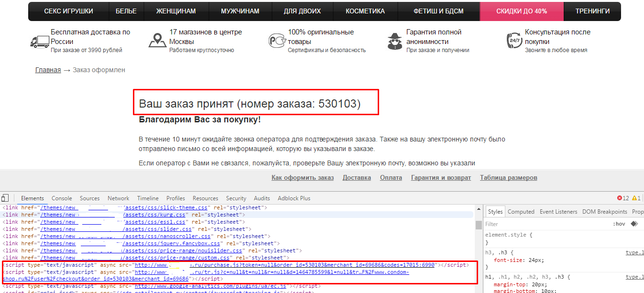644x293 pixels.
Task: Click the delivery truck icon
Action: tap(40, 41)
